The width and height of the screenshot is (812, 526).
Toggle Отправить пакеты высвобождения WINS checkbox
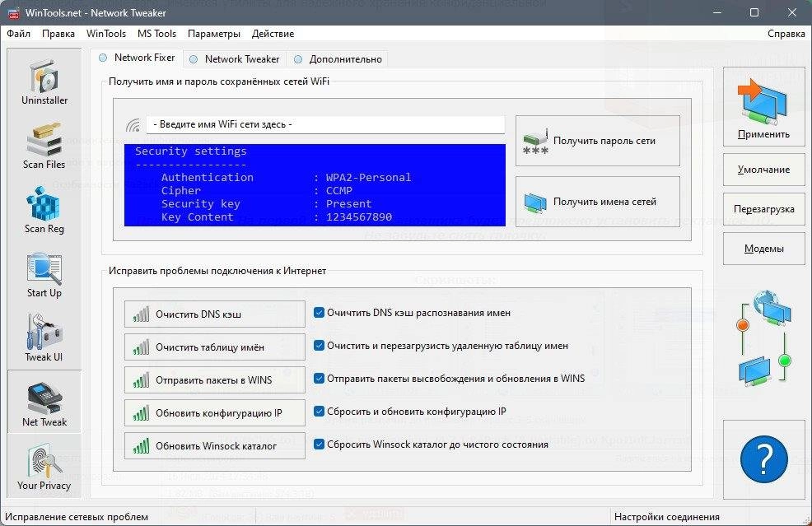point(319,379)
